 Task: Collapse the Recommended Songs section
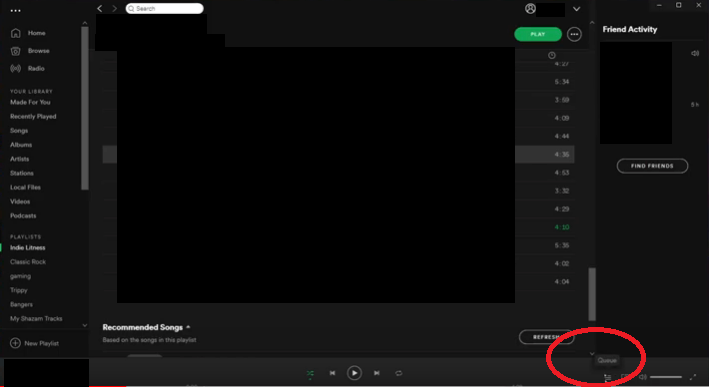coord(188,327)
